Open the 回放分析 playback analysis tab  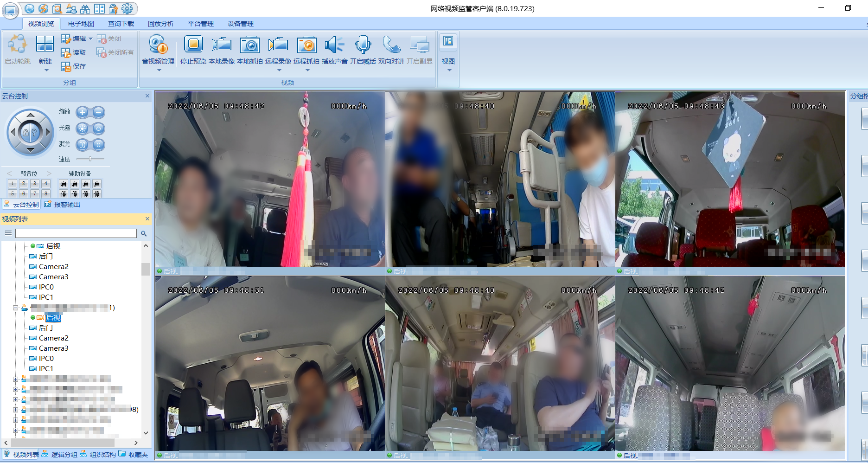click(160, 24)
